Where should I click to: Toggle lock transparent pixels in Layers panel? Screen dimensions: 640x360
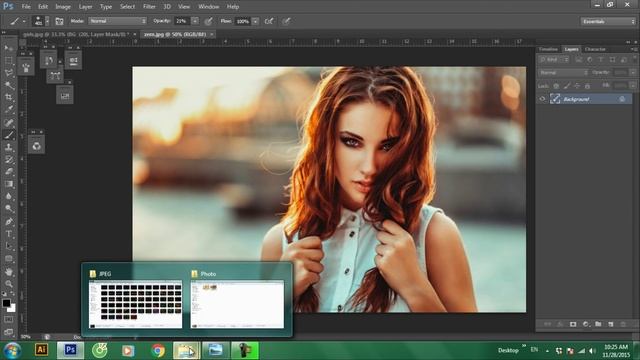point(556,86)
